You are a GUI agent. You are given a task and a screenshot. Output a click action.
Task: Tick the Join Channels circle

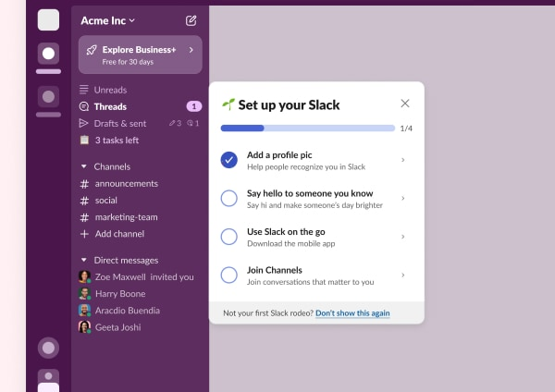pyautogui.click(x=229, y=275)
